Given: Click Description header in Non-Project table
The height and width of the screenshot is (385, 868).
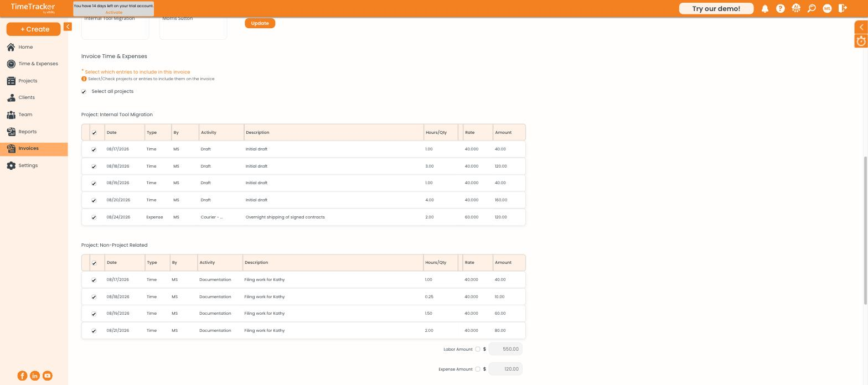Looking at the screenshot, I should coord(256,262).
